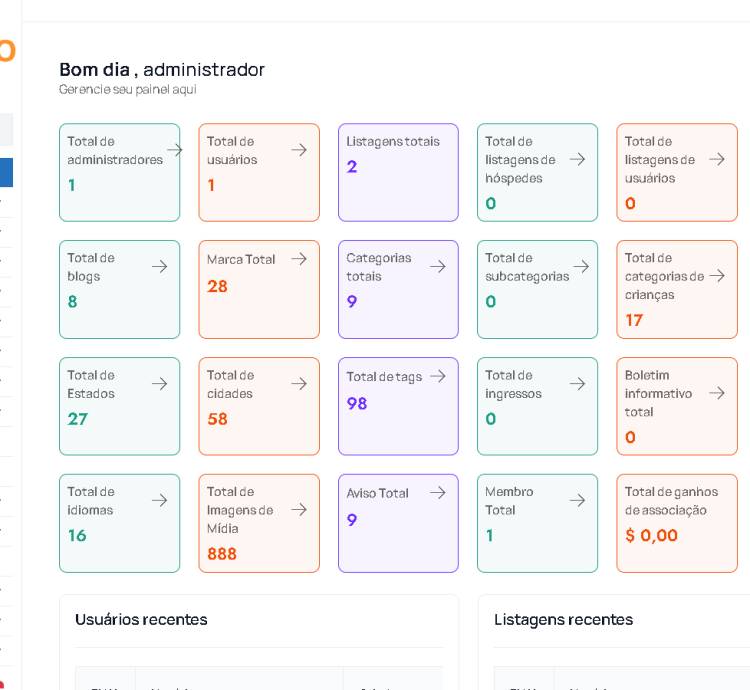
Task: Click the arrow beside Total de blogs
Action: [x=159, y=267]
